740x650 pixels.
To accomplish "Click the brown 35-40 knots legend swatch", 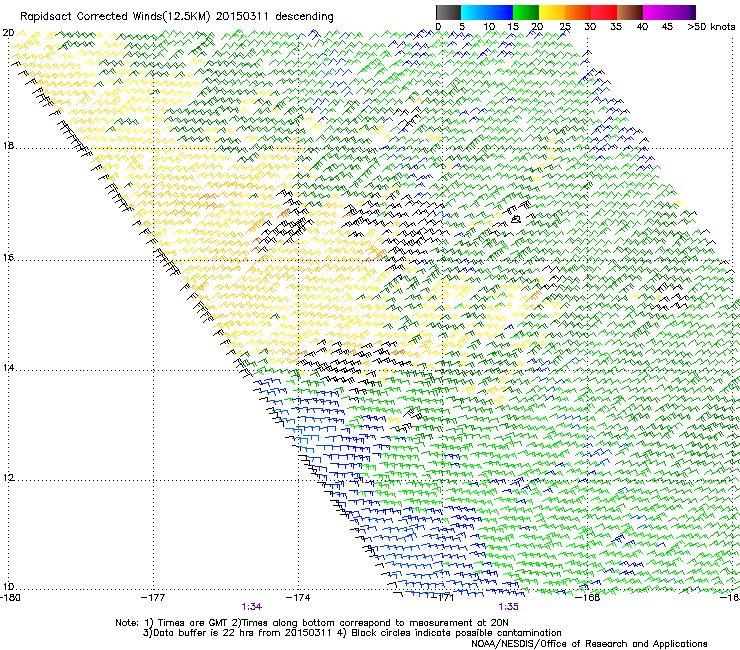I will click(x=630, y=12).
